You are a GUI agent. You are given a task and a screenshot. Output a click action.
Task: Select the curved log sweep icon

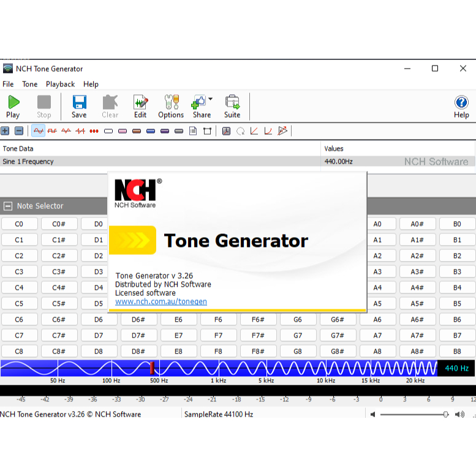click(x=268, y=131)
